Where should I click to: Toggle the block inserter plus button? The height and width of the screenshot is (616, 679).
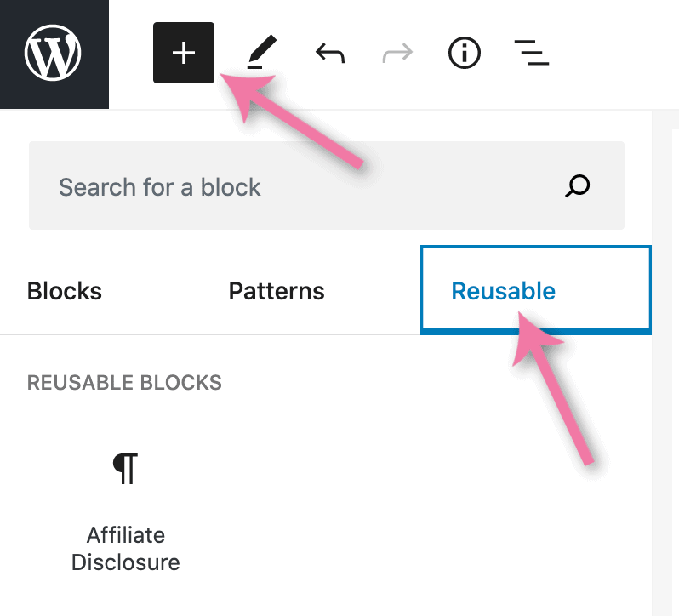click(184, 53)
